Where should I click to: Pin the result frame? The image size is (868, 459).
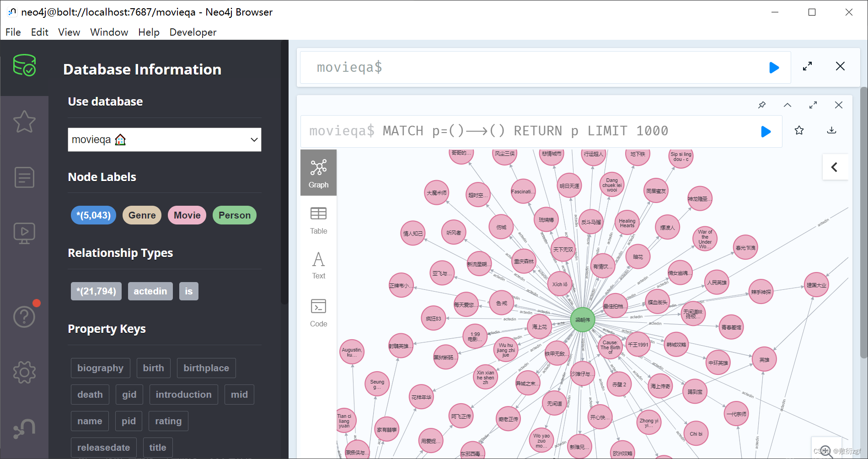[x=762, y=105]
